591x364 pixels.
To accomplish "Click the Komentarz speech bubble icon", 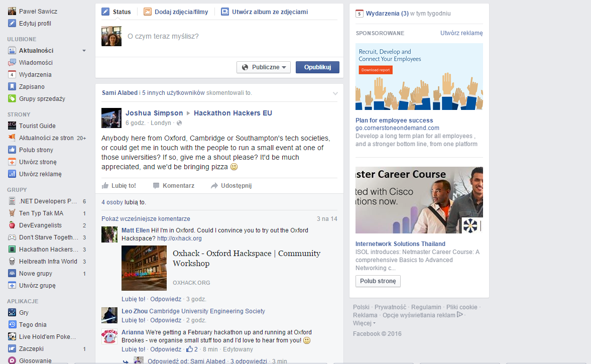I will point(156,185).
